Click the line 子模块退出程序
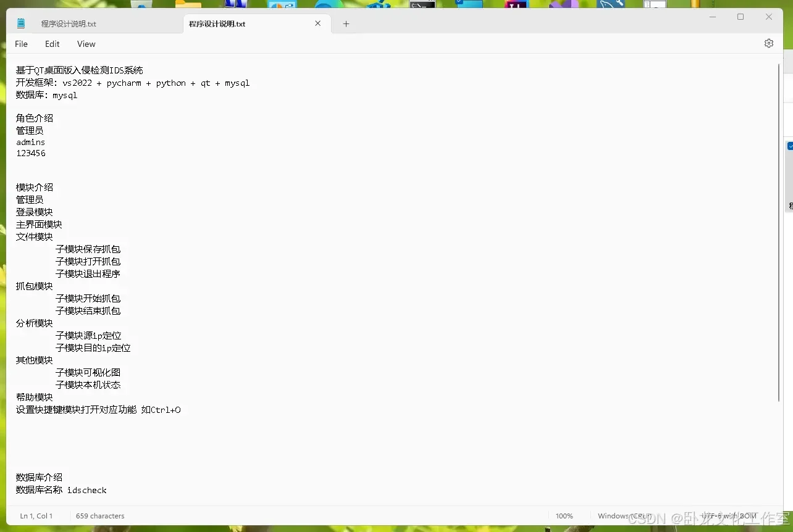 point(88,273)
